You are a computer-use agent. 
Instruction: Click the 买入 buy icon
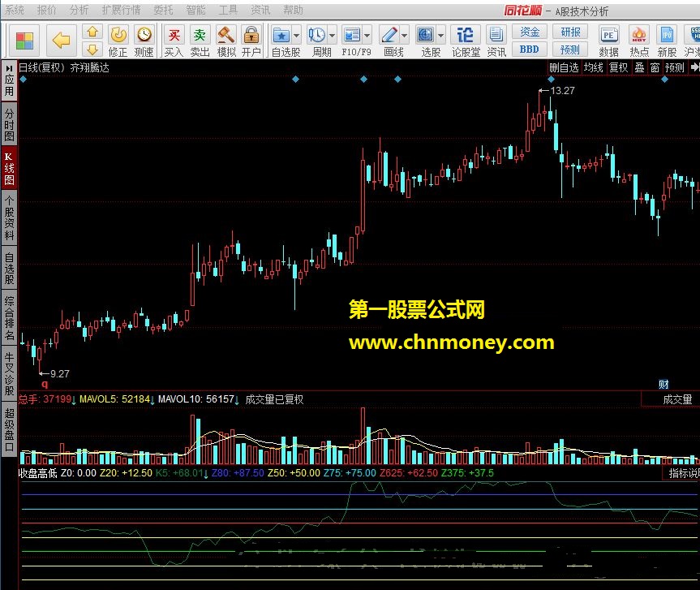pyautogui.click(x=174, y=41)
